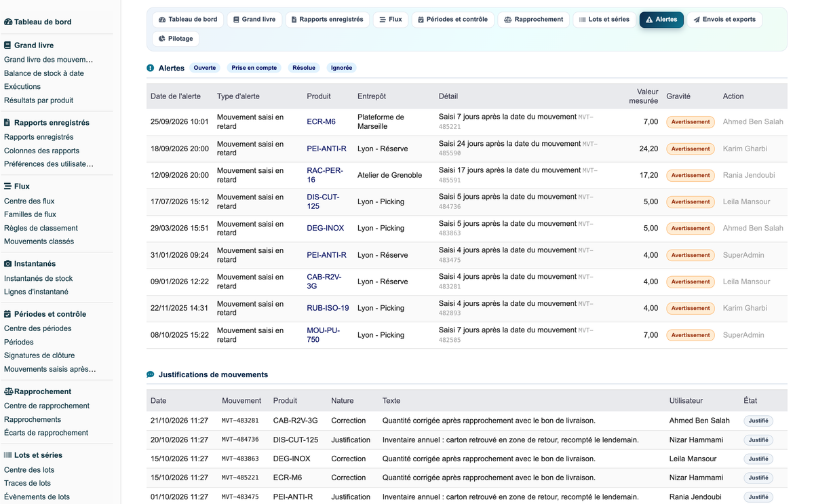The height and width of the screenshot is (504, 814).
Task: Filter alerts by Résolue status
Action: tap(304, 68)
